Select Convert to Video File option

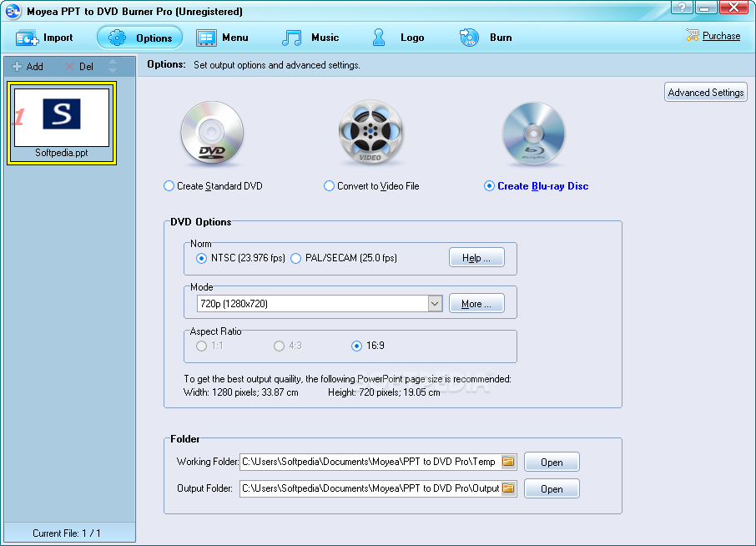point(371,186)
